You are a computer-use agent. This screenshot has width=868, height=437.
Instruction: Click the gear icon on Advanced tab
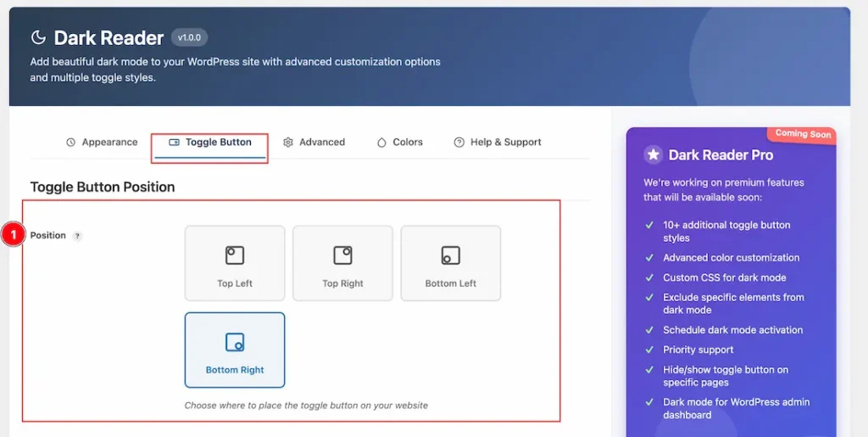point(288,143)
